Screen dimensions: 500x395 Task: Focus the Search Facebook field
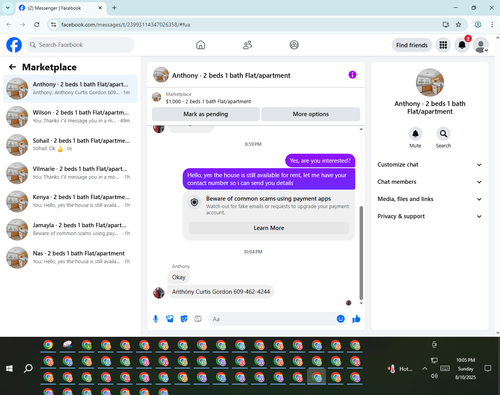pos(80,45)
